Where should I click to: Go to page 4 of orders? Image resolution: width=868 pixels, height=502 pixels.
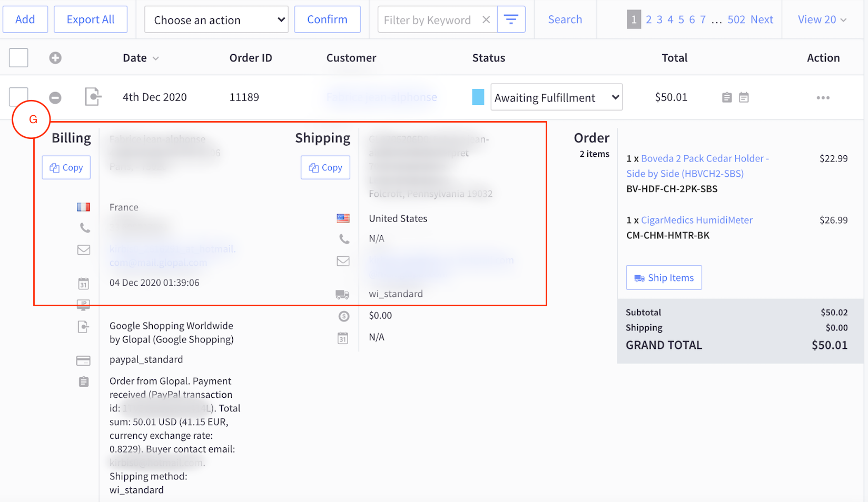click(x=670, y=19)
